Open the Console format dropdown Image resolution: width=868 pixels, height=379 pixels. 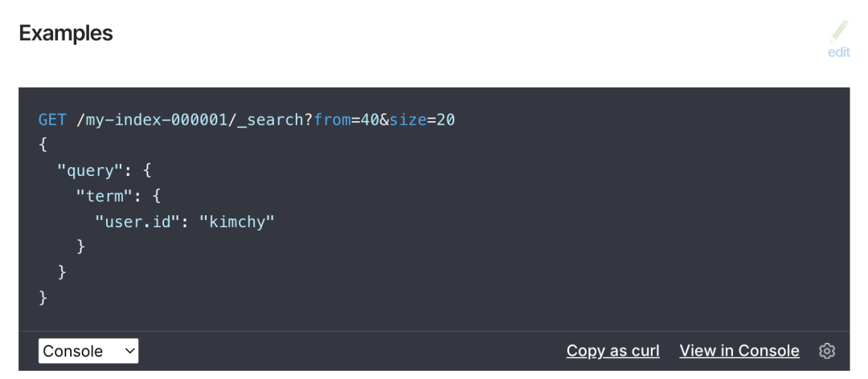coord(88,351)
